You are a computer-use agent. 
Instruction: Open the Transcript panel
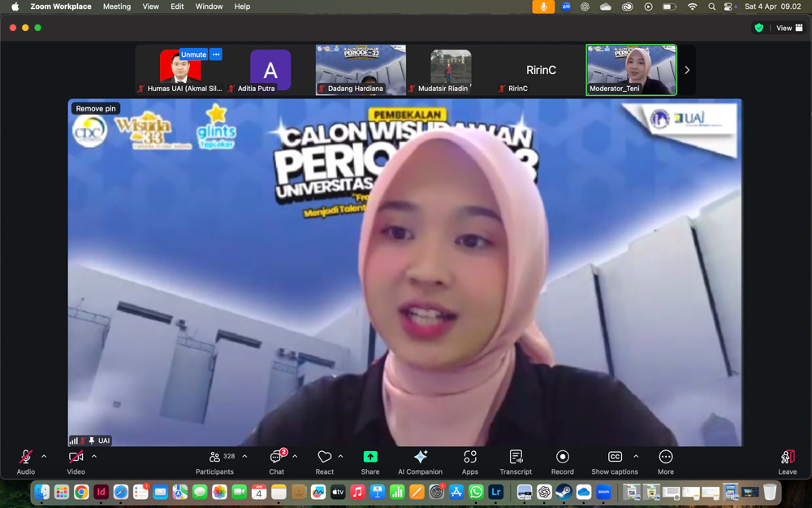[516, 461]
